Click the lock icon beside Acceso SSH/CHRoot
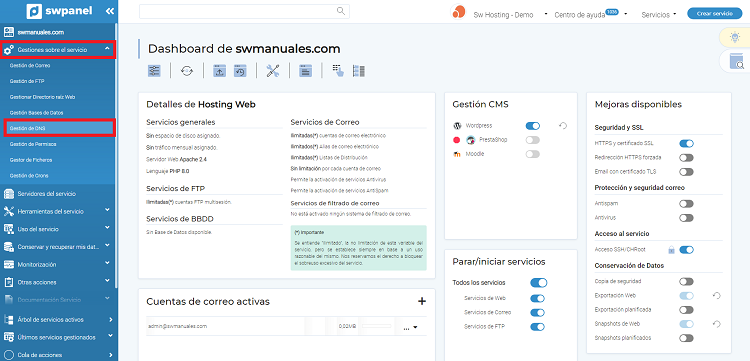The image size is (750, 361). (672, 250)
